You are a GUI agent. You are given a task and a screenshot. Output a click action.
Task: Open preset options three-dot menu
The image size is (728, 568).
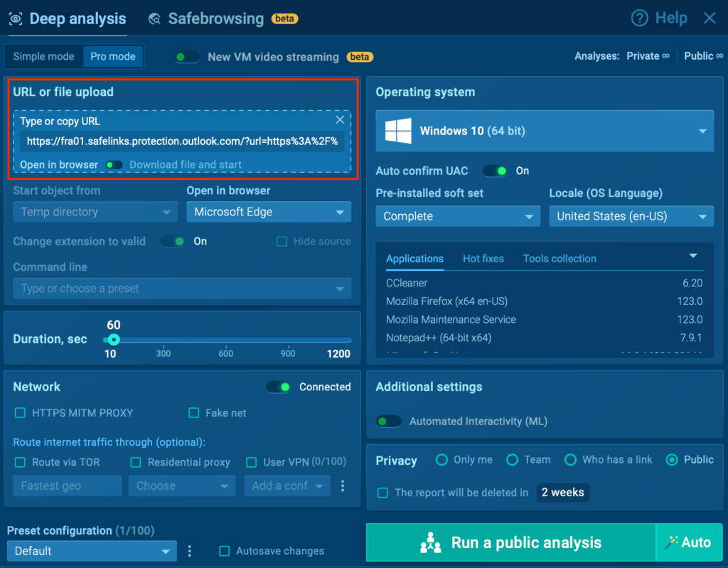190,551
